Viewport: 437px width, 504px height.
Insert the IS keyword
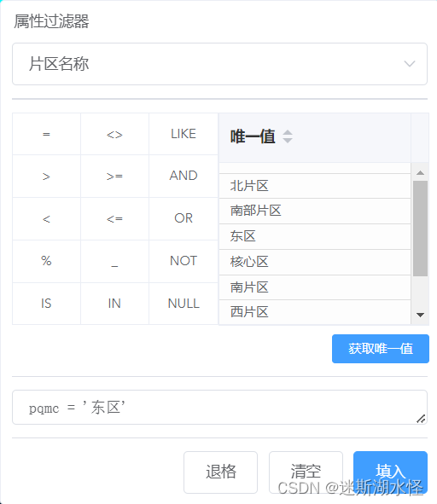pos(46,304)
